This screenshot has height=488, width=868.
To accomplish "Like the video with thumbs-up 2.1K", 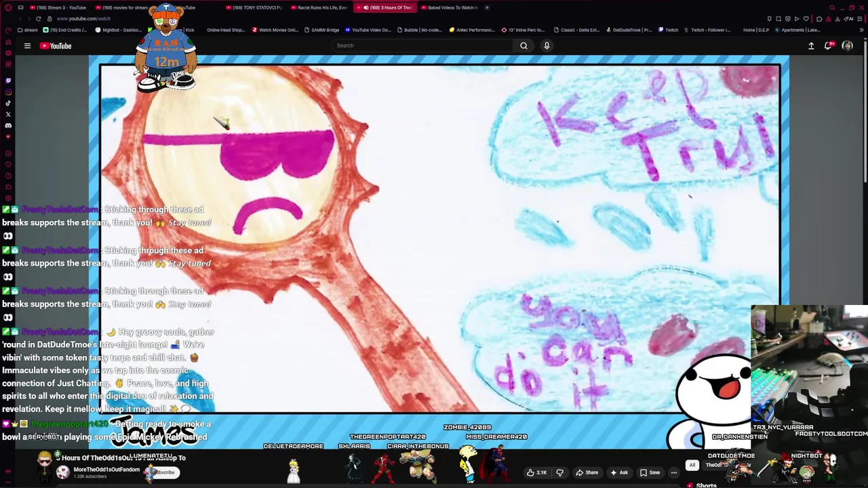I will click(537, 472).
